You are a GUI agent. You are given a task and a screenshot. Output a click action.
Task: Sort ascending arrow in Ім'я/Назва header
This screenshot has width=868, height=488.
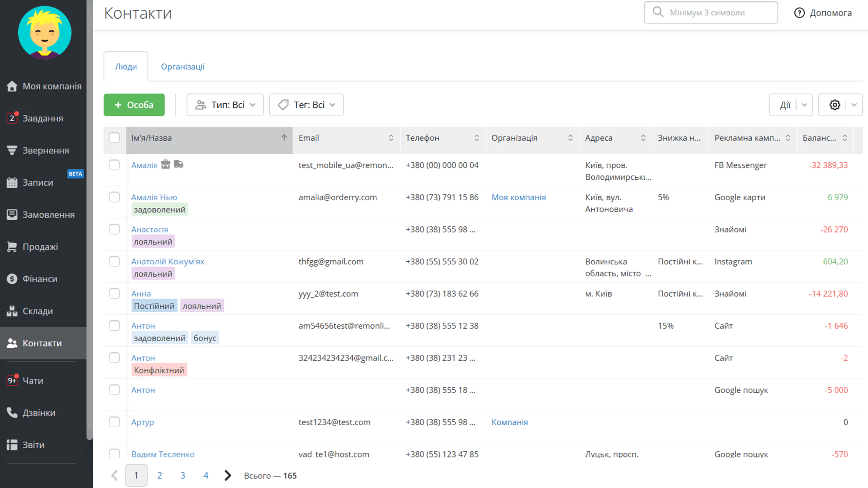(284, 138)
